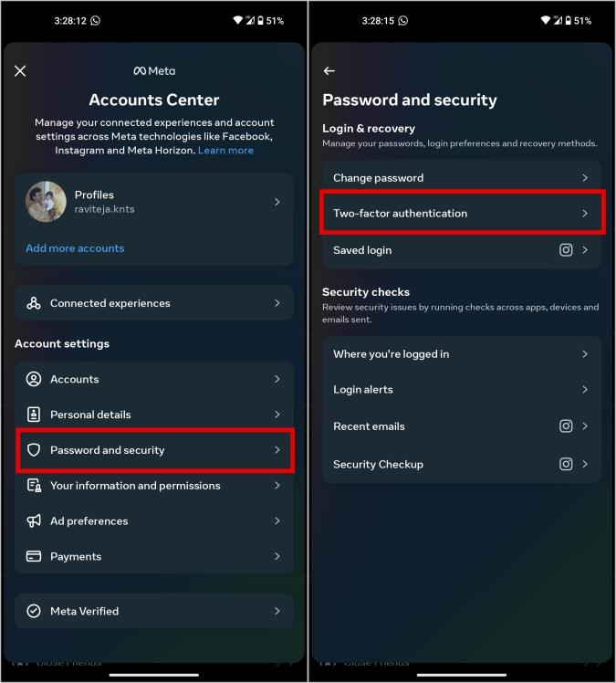Viewport: 616px width, 683px height.
Task: Expand Login alerts using its chevron
Action: (585, 389)
